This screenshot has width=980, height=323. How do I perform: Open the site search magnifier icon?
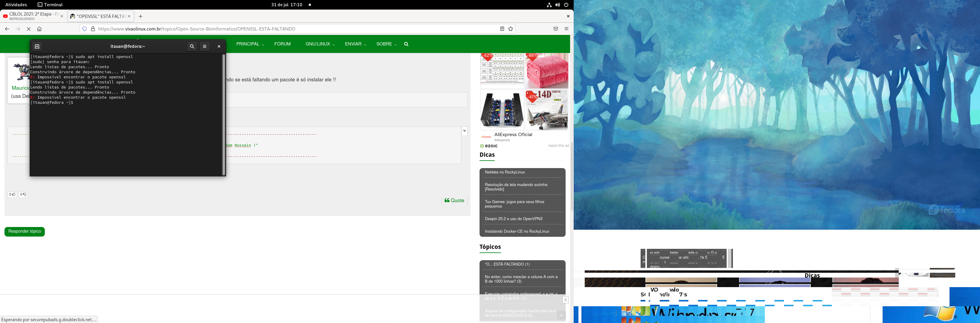406,44
